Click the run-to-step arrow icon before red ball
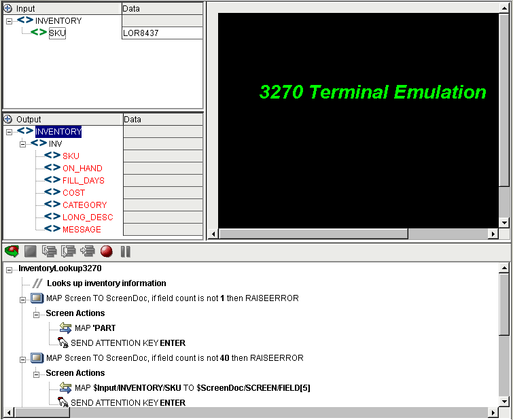513x420 pixels. click(x=88, y=251)
